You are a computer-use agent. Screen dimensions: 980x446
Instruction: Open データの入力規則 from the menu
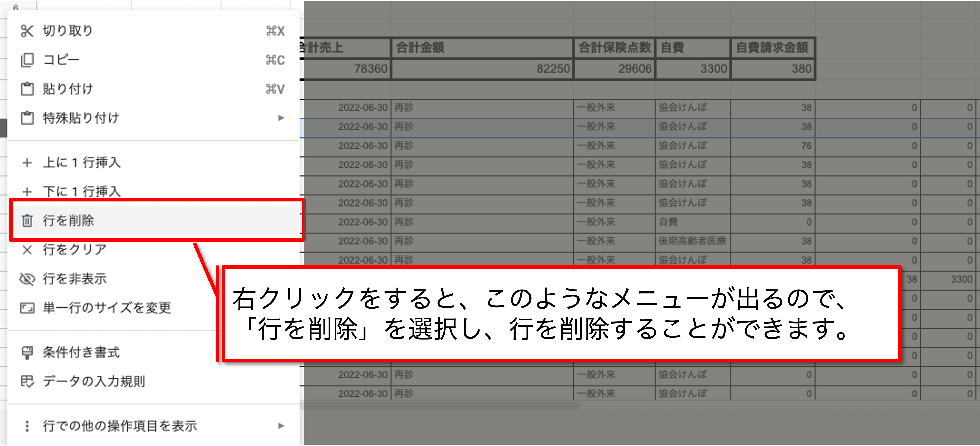(x=153, y=381)
